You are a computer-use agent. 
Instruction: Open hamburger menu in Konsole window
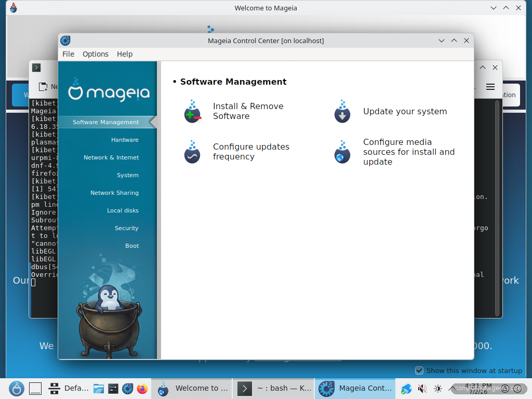coord(490,87)
